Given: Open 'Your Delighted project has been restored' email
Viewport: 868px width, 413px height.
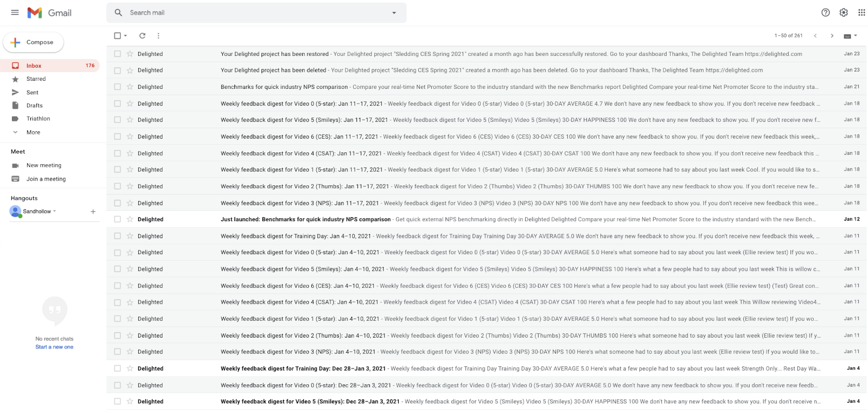Looking at the screenshot, I should [x=487, y=54].
